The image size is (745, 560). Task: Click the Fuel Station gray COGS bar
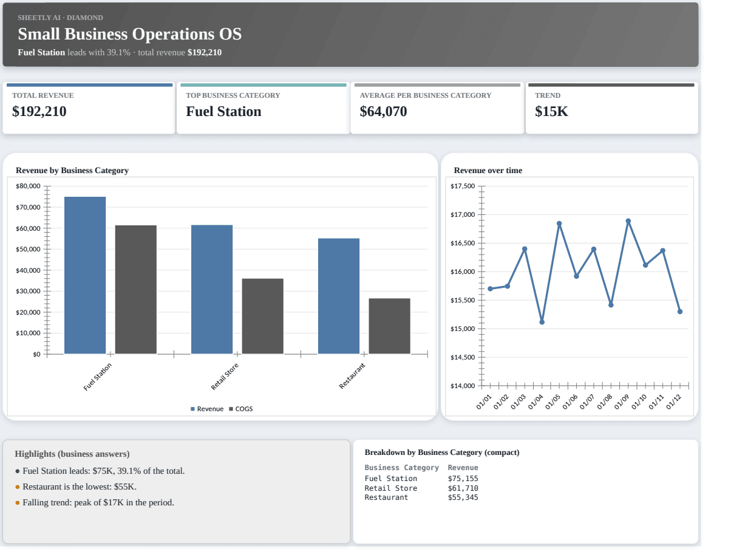pos(136,290)
